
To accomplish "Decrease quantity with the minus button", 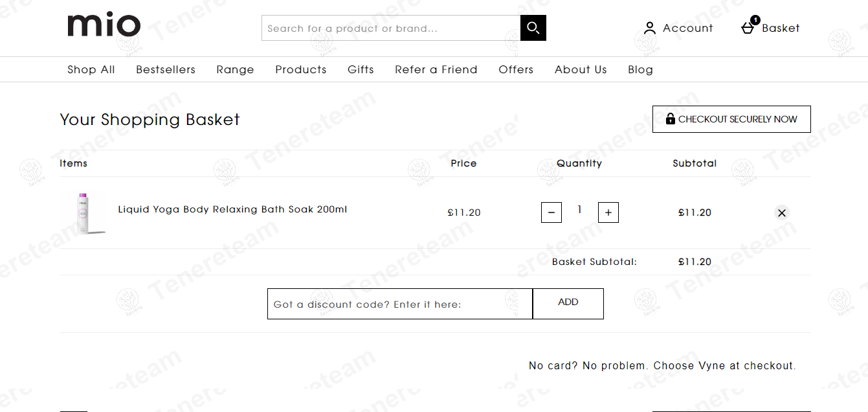I will (551, 212).
